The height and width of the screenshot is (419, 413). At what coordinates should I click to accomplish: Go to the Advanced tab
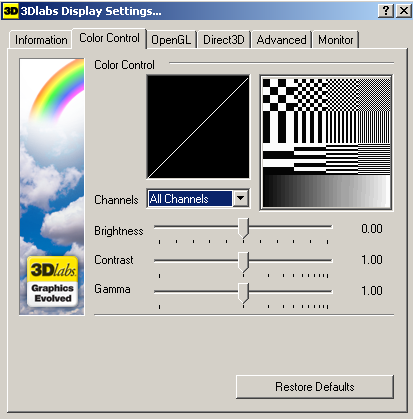(x=281, y=40)
